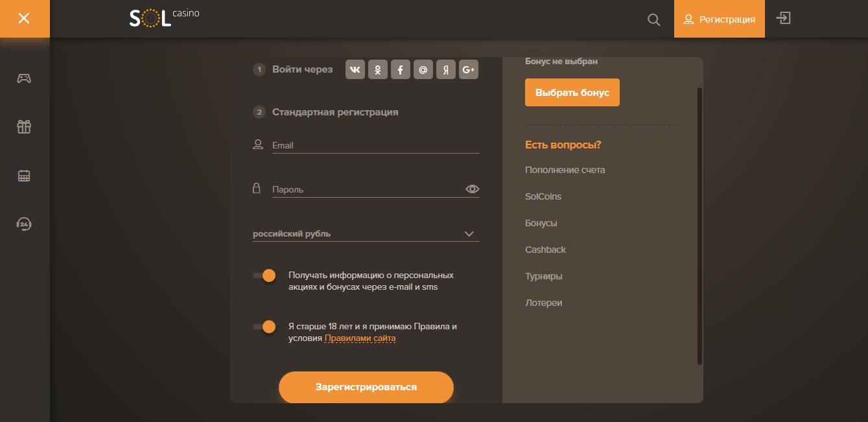Viewport: 868px width, 422px height.
Task: Show password using the eye icon
Action: [473, 189]
